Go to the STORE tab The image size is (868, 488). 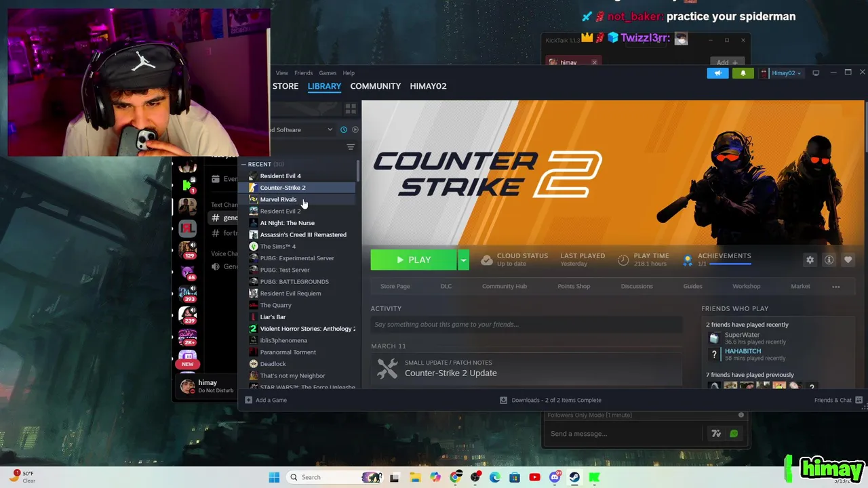pyautogui.click(x=285, y=86)
